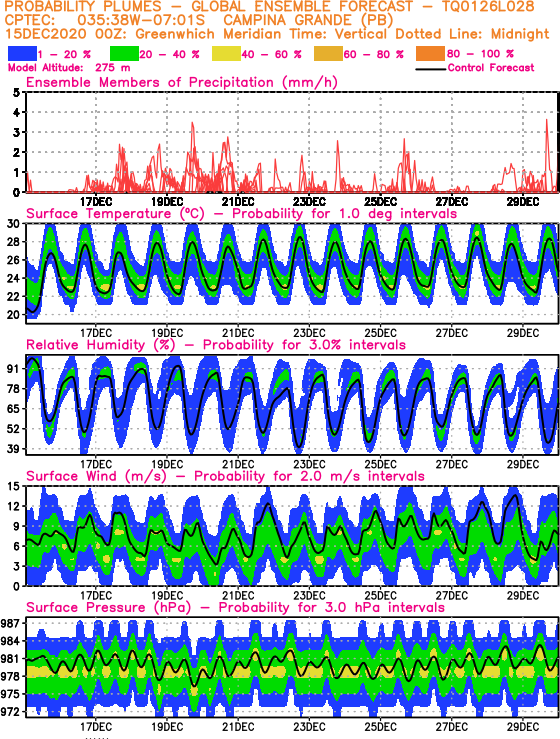Click the Surface Temperature chart title
Screen dimensions: 560x739
241,214
